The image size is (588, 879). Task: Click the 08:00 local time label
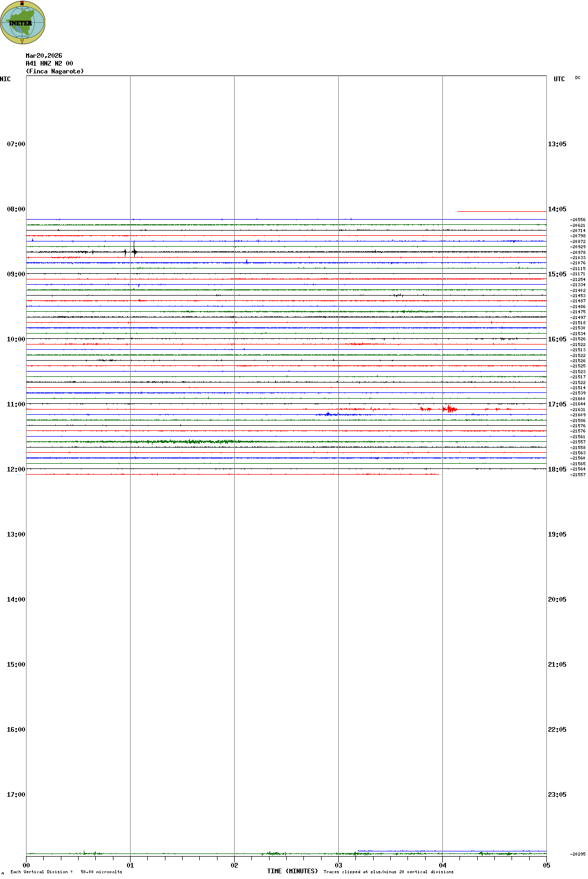(16, 209)
